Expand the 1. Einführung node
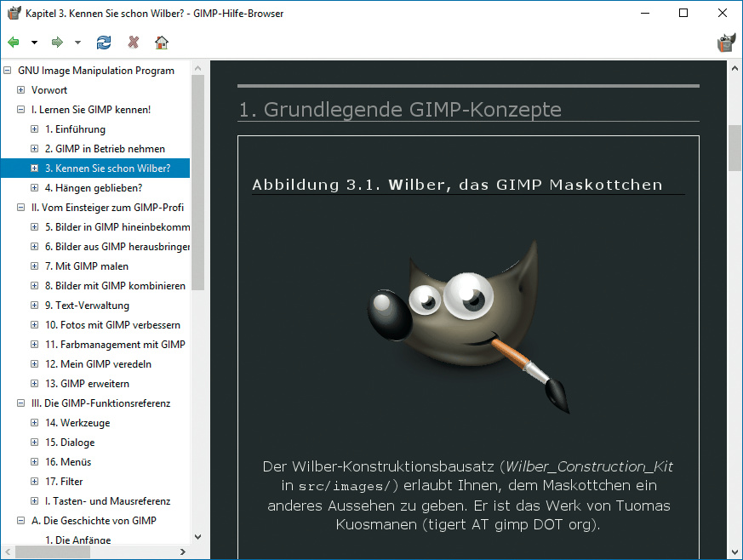The image size is (743, 560). (x=35, y=129)
